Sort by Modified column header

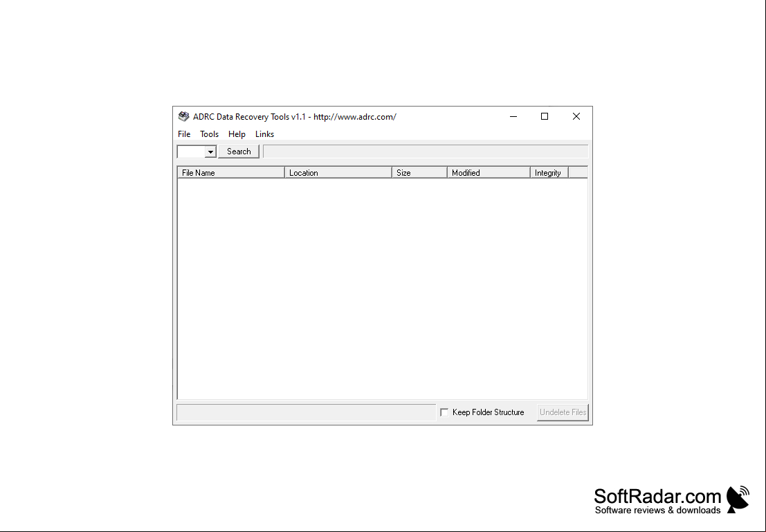click(x=489, y=172)
